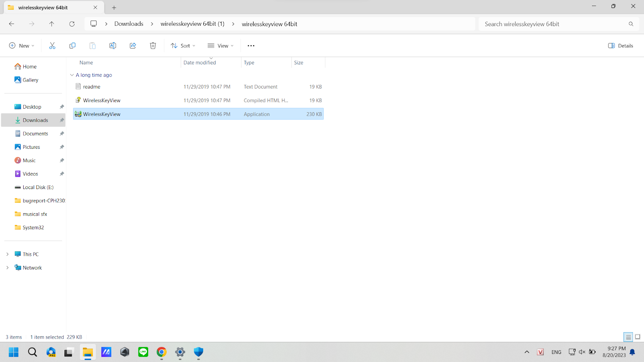This screenshot has width=644, height=362.
Task: Select WirelessKeyView Compiled HTML Help file
Action: tap(198, 101)
